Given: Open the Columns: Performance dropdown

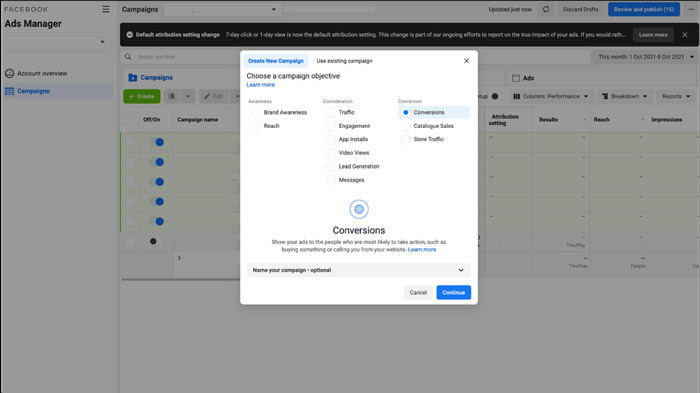Looking at the screenshot, I should (x=550, y=96).
